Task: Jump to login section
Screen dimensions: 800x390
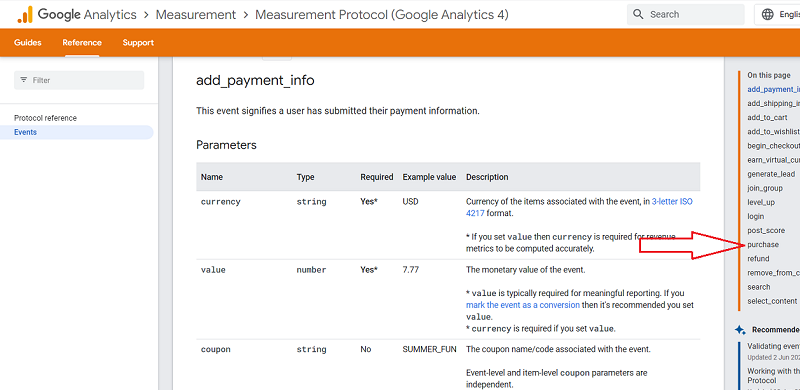Action: 756,216
